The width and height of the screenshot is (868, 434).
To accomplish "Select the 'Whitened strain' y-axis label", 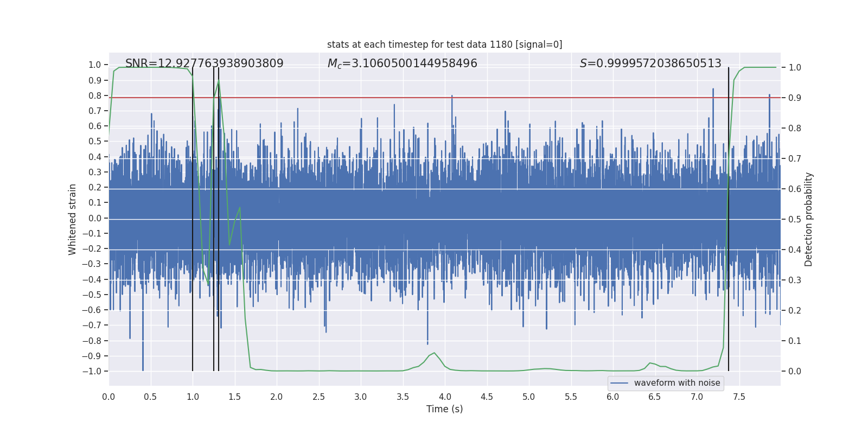I will click(x=73, y=219).
